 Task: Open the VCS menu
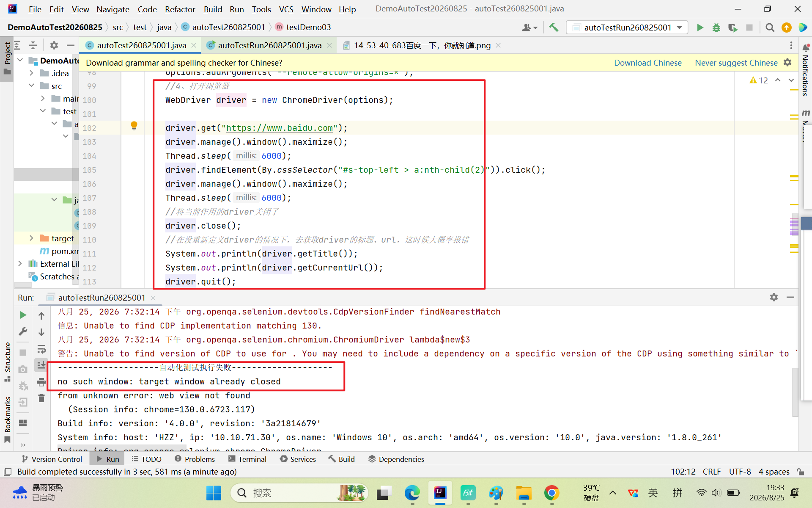286,9
